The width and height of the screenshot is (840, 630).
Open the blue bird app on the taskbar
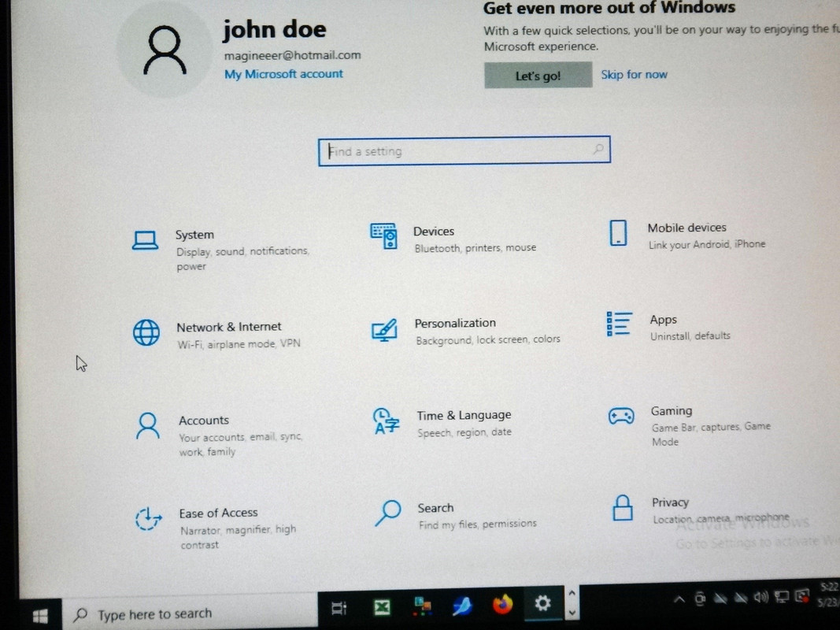coord(462,606)
